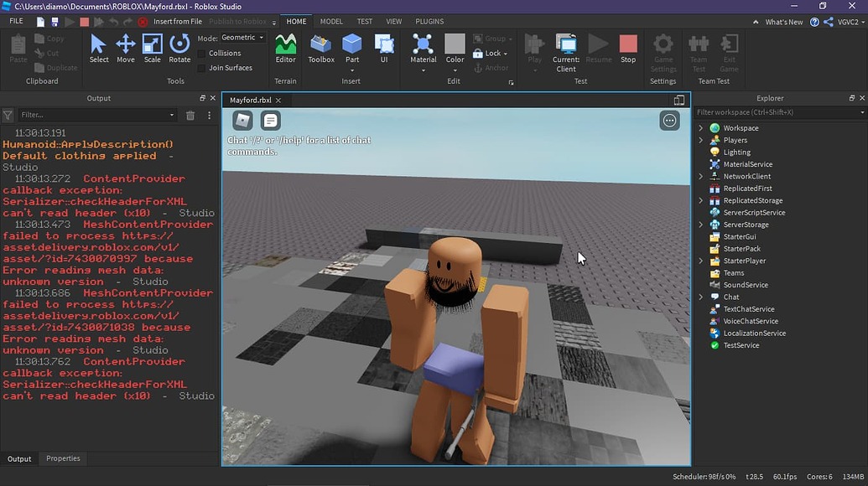Enable the Collisions checkbox
868x486 pixels.
(201, 53)
